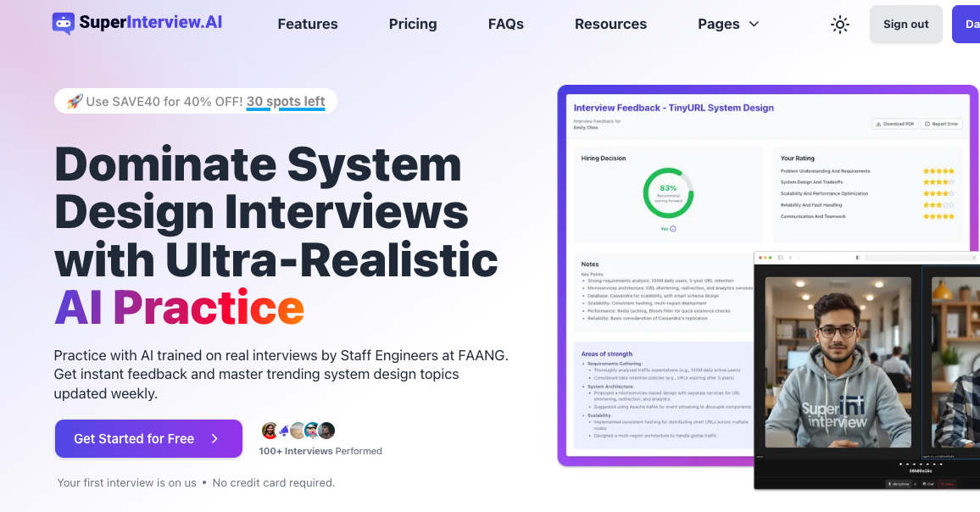Open the Features nav item
Image resolution: width=980 pixels, height=512 pixels.
pyautogui.click(x=308, y=24)
